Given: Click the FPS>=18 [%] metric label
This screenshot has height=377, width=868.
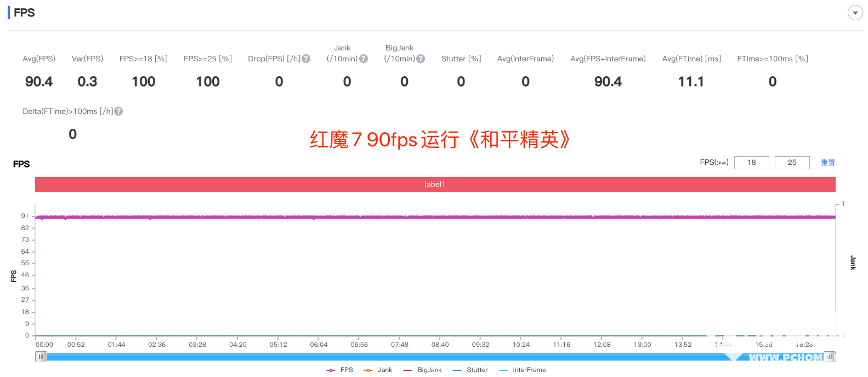Looking at the screenshot, I should coord(144,59).
